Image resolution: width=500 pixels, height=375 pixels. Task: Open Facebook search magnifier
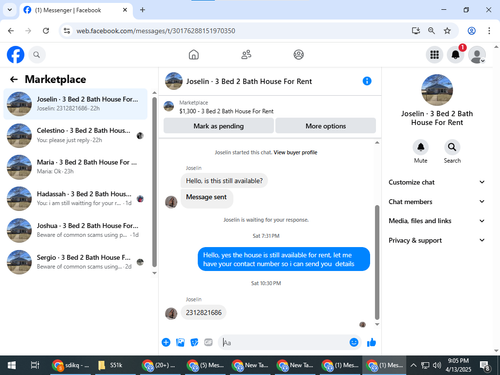[37, 55]
